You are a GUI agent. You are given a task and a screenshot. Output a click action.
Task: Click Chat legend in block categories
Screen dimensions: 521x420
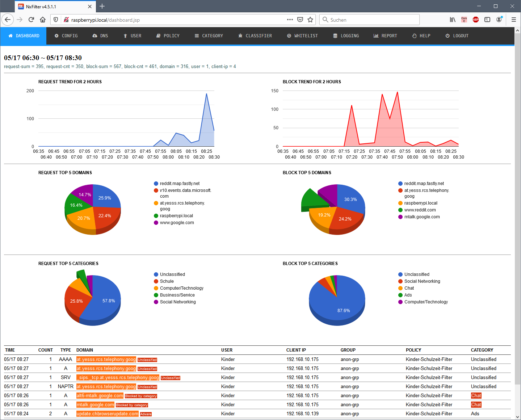406,288
